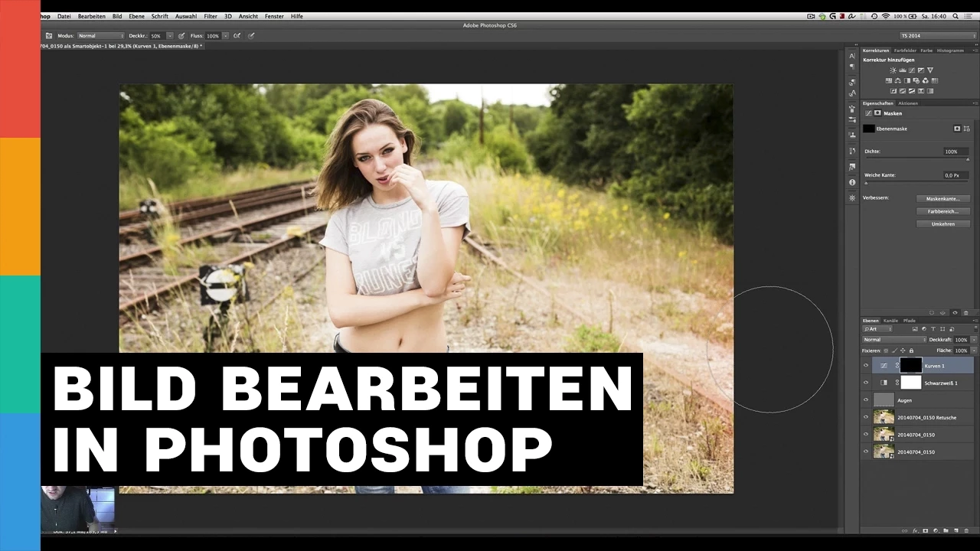Open the Modus dropdown in options bar
Screen dimensions: 980x551
coord(100,36)
